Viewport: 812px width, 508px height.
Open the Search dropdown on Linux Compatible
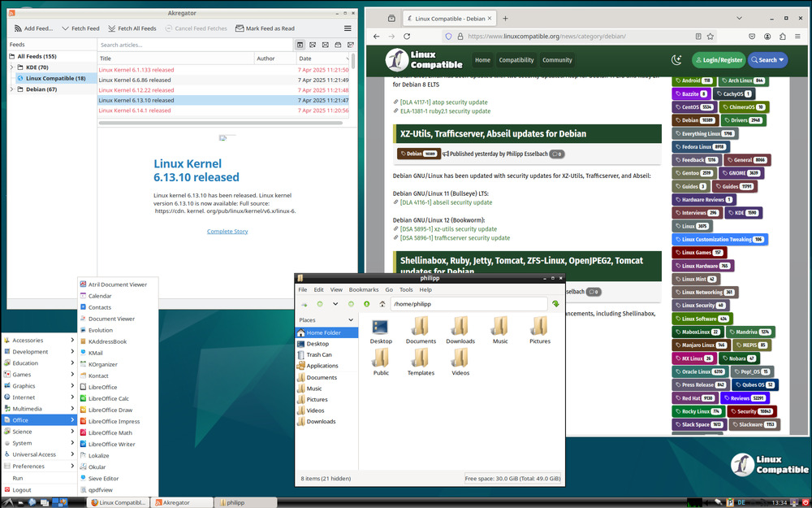[x=767, y=60]
